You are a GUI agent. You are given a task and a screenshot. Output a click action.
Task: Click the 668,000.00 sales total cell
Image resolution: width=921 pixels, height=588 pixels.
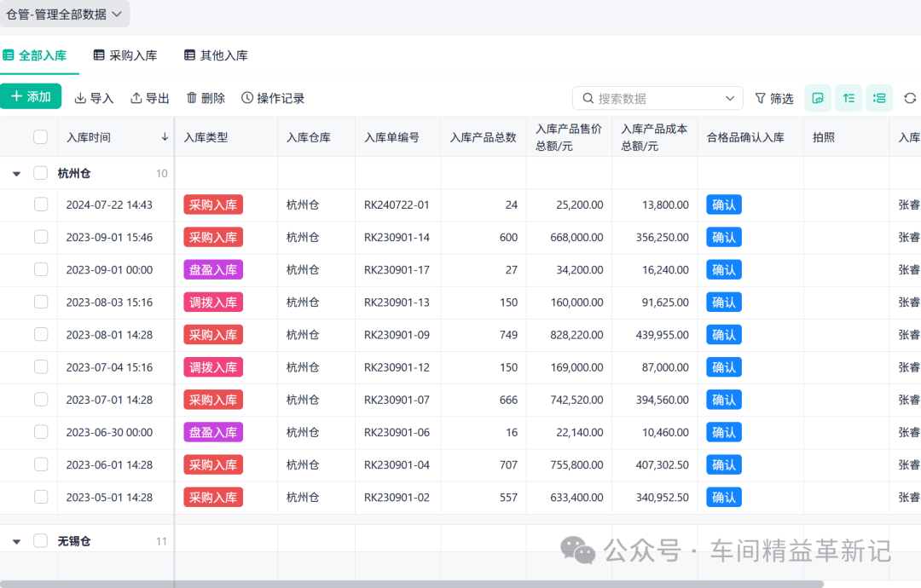tap(569, 237)
